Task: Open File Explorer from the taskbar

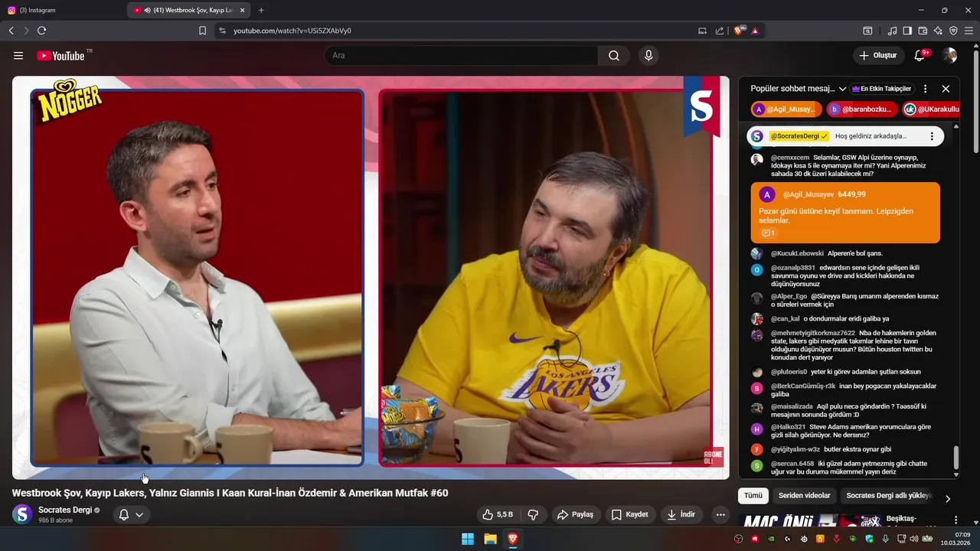Action: (490, 539)
